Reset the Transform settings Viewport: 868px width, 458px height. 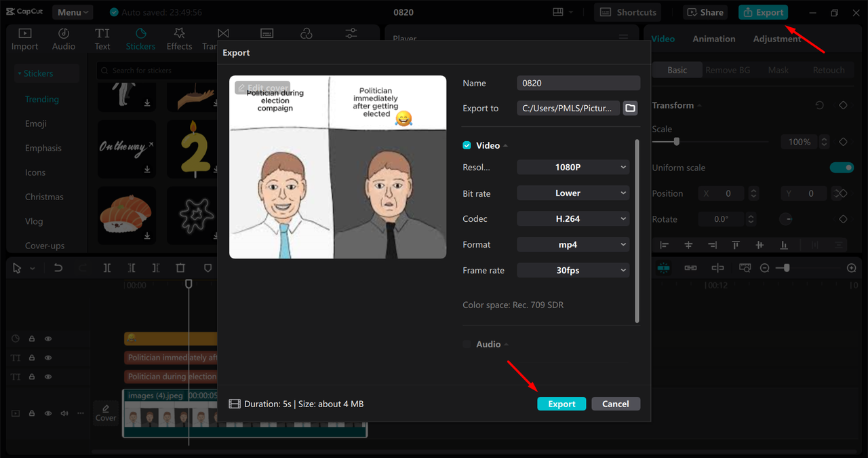pyautogui.click(x=819, y=105)
